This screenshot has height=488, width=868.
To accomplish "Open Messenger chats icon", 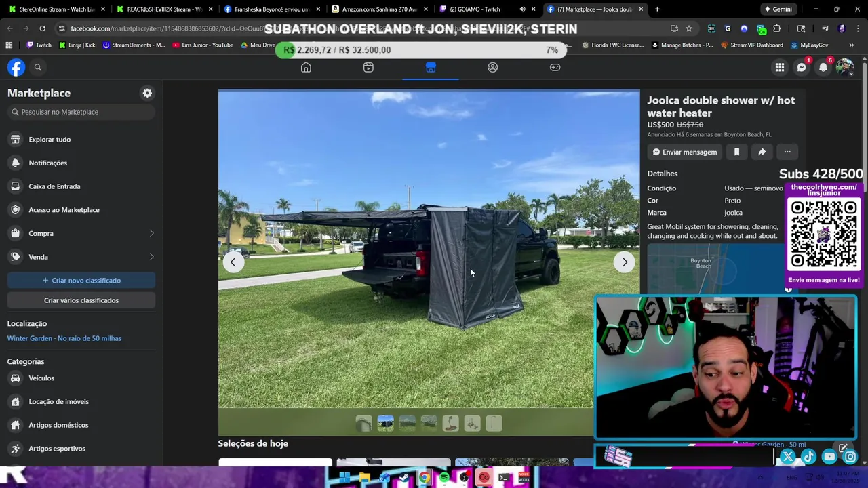I will [x=802, y=67].
